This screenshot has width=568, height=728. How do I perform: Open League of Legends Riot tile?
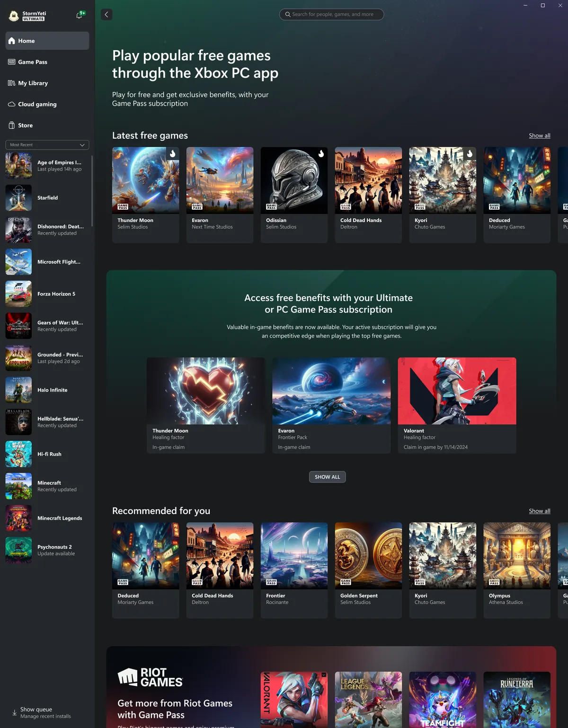(368, 700)
